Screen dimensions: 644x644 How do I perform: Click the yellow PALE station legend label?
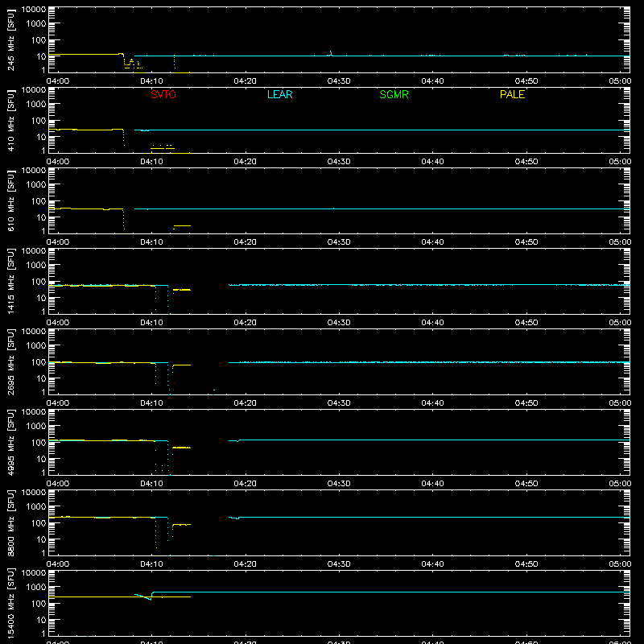pyautogui.click(x=512, y=94)
